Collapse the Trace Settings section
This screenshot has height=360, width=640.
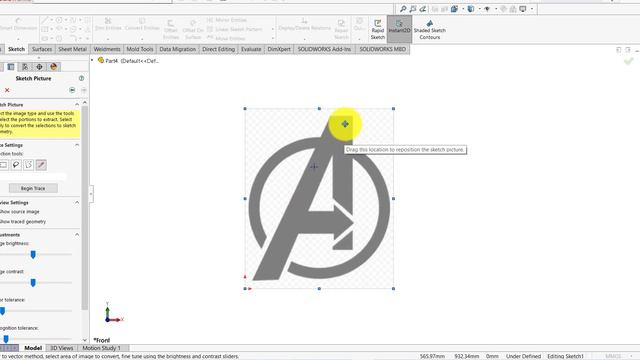pyautogui.click(x=77, y=145)
